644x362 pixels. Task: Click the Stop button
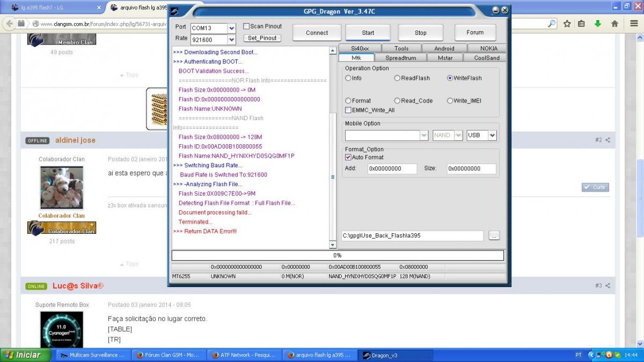point(421,33)
